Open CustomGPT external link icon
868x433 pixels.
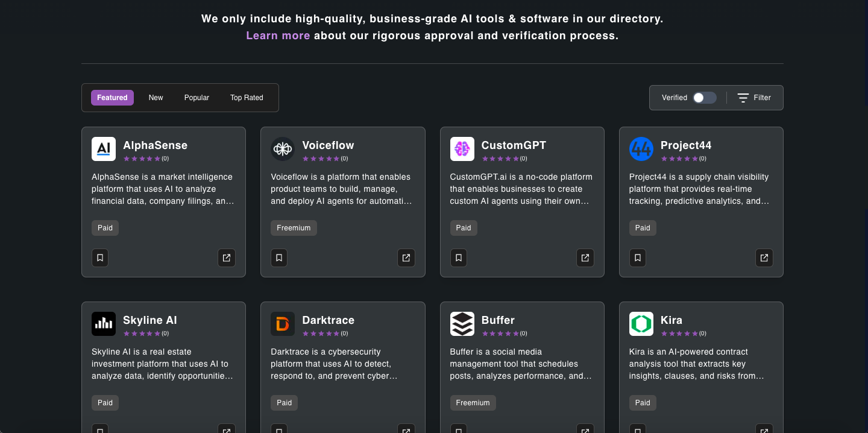[x=585, y=258]
